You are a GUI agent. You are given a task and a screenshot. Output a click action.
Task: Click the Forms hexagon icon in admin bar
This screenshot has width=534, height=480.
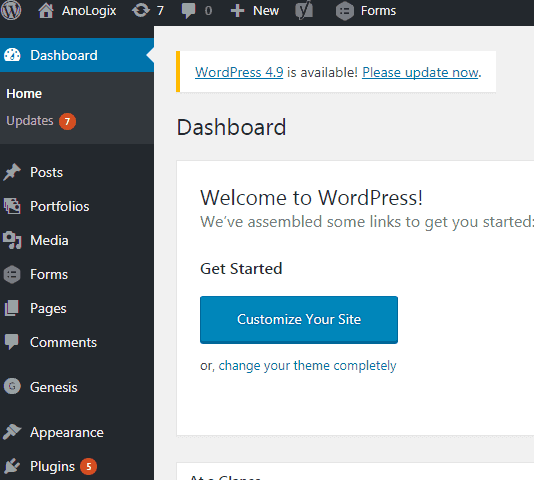345,11
